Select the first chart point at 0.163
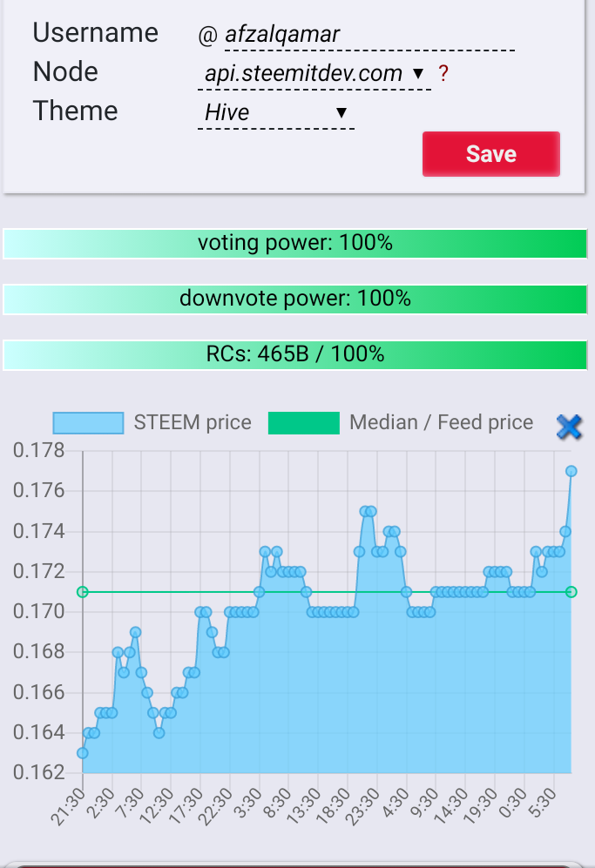Image resolution: width=595 pixels, height=868 pixels. [83, 753]
